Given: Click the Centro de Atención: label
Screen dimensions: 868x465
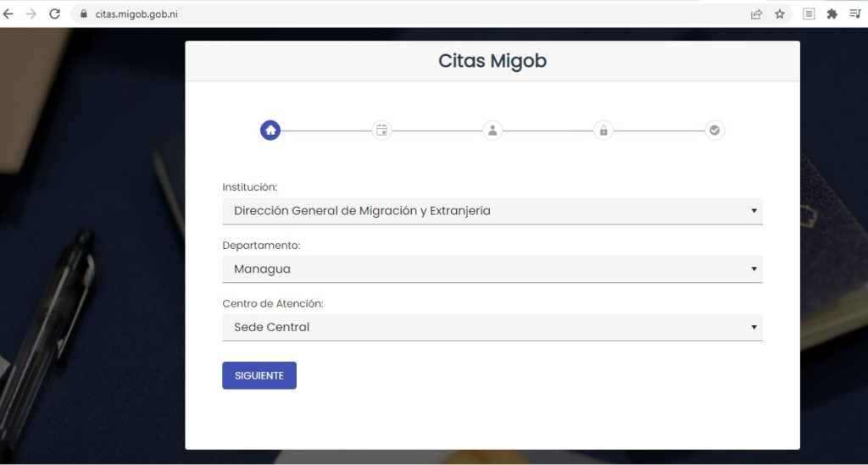Looking at the screenshot, I should (273, 303).
